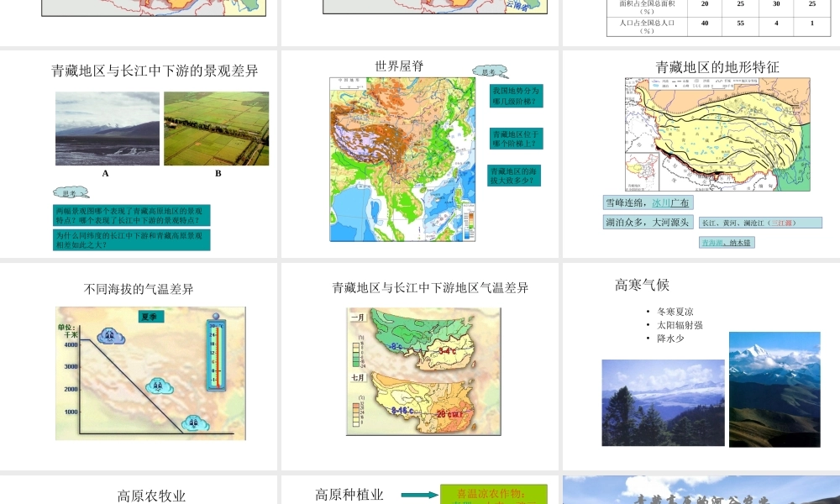Click the 青藏地区位于哪个阶梯上？ box
Screen dimensions: 840x504
click(x=516, y=139)
